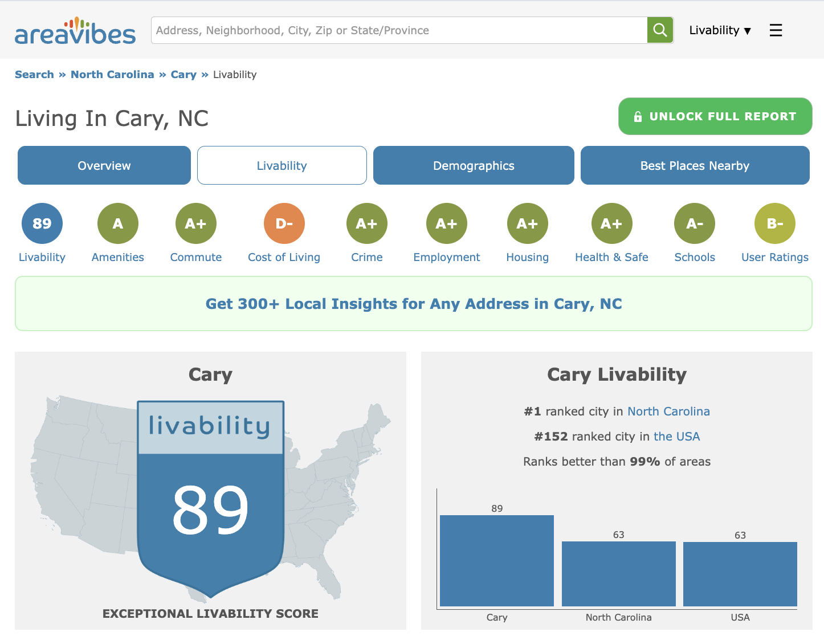Image resolution: width=824 pixels, height=644 pixels.
Task: Open the Demographics tab
Action: click(x=474, y=165)
